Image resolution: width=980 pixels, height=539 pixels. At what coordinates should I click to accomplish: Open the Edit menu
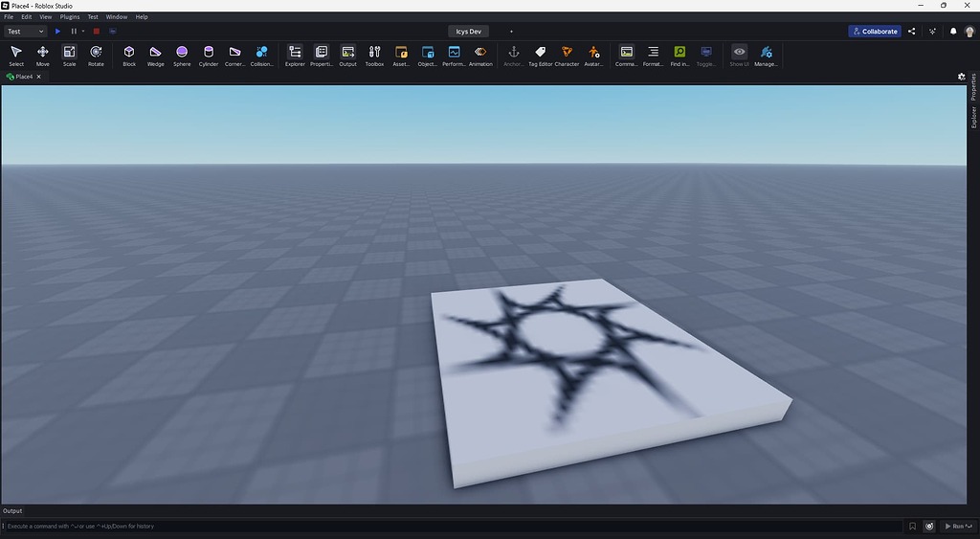(x=26, y=17)
